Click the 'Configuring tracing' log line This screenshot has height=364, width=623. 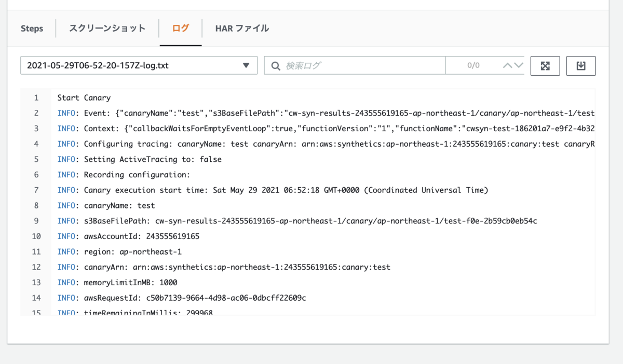[326, 144]
